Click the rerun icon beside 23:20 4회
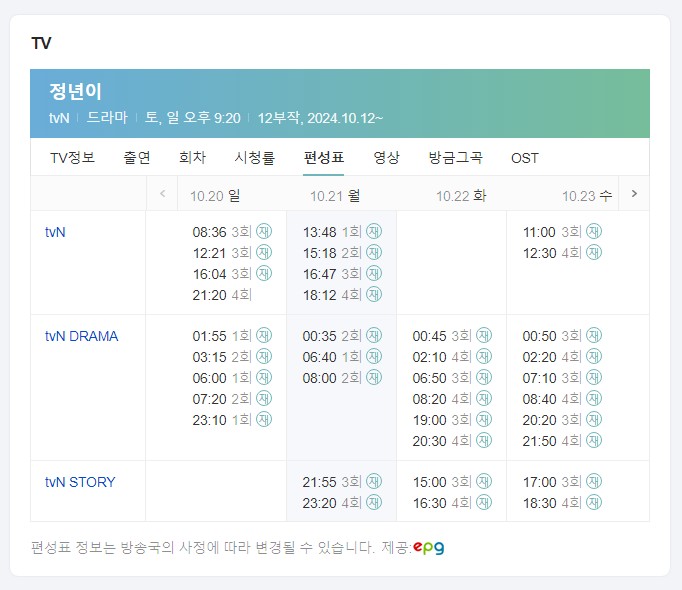 coord(374,502)
